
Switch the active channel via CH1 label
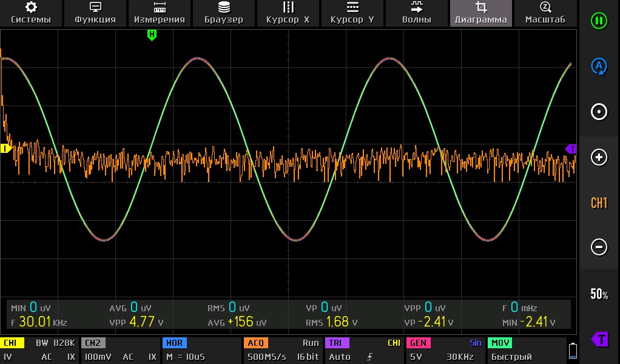click(599, 203)
